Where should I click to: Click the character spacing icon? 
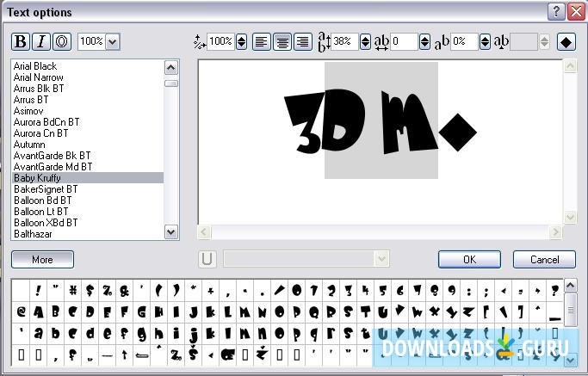point(381,42)
